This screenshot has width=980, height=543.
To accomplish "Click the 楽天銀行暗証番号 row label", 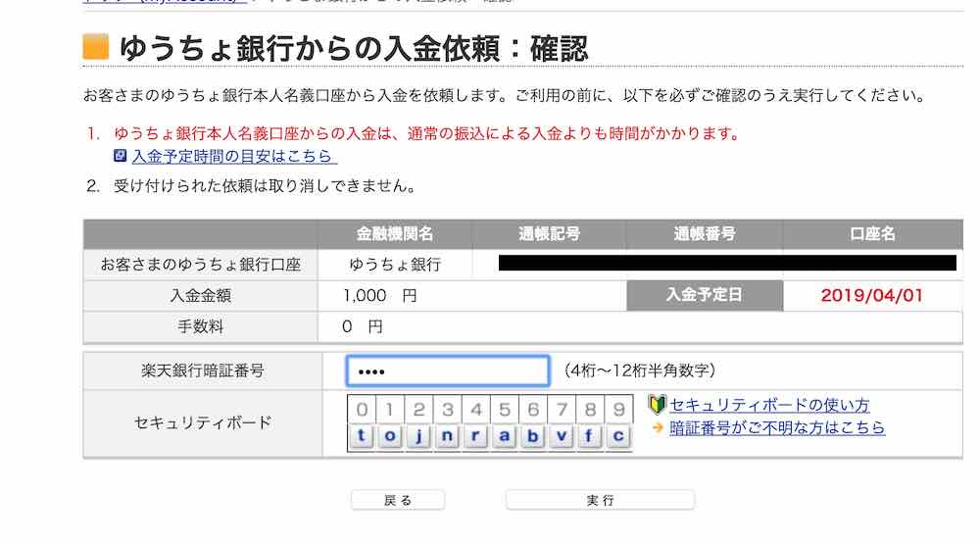I will pyautogui.click(x=203, y=370).
